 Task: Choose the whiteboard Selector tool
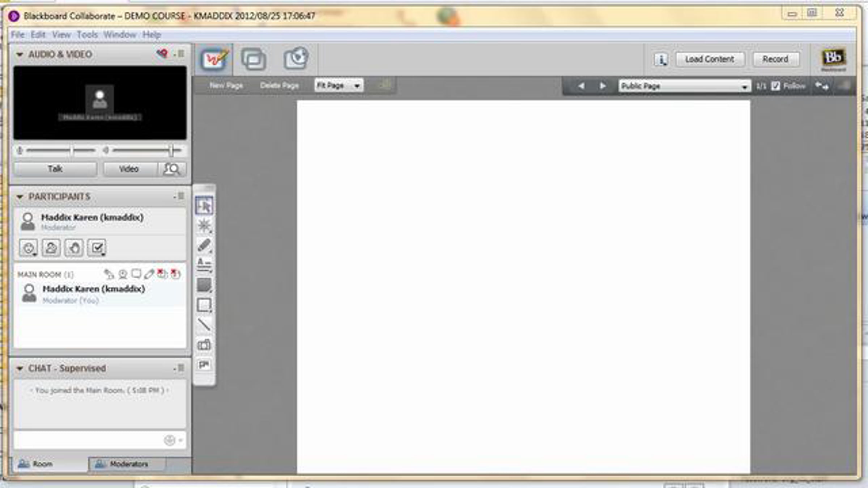[204, 206]
